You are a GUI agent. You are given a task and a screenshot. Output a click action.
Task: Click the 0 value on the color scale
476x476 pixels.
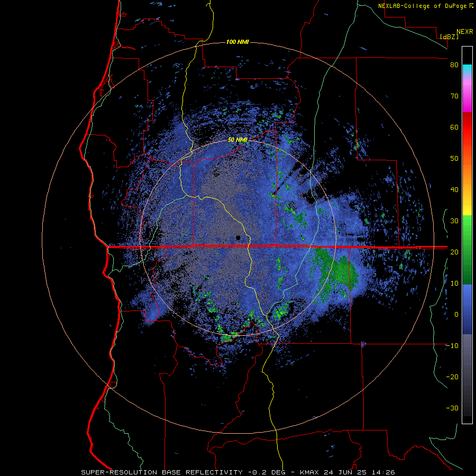456,315
